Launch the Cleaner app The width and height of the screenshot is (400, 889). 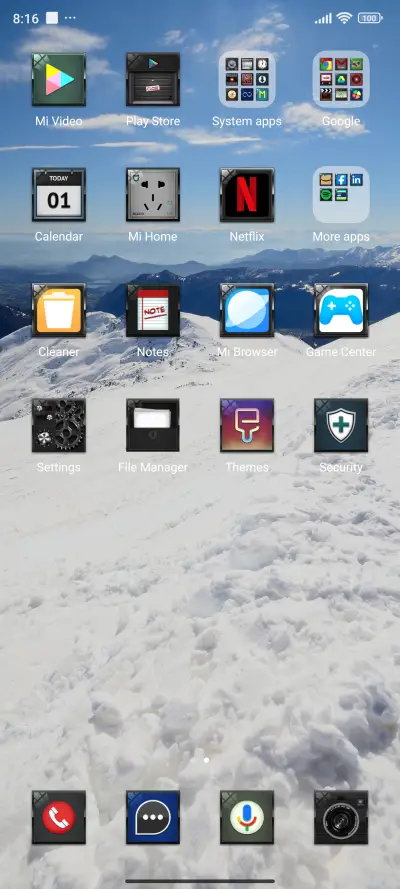(x=58, y=310)
